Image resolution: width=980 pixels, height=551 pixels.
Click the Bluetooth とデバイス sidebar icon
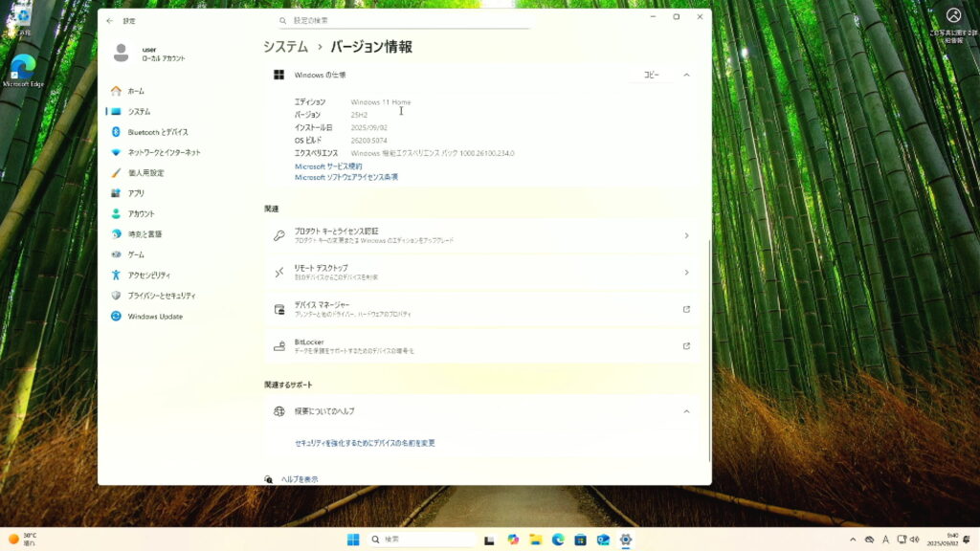click(x=116, y=132)
